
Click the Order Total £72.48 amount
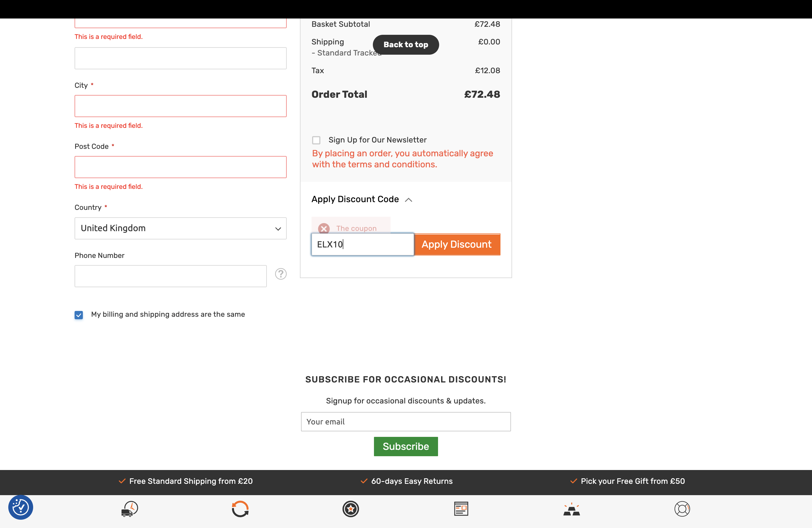pyautogui.click(x=482, y=94)
